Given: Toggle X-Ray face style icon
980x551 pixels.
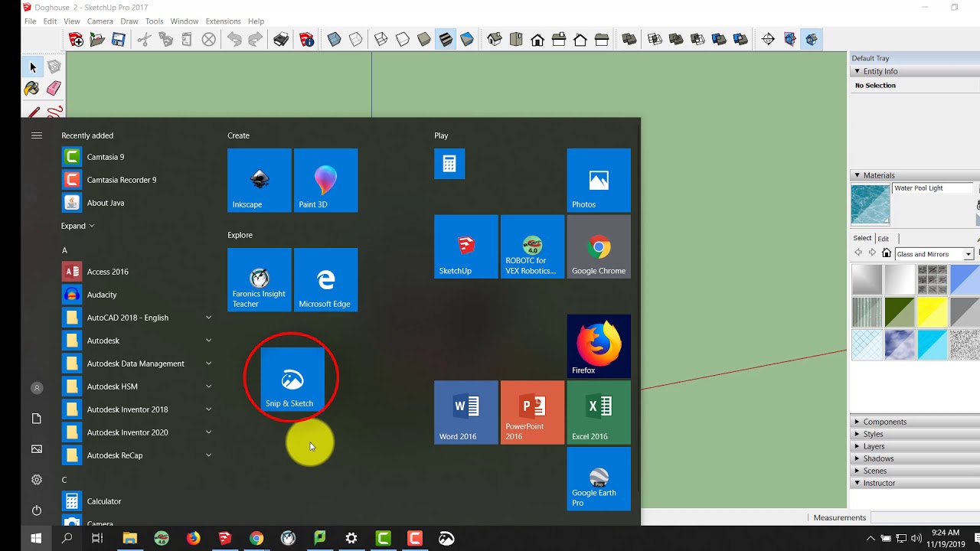Looking at the screenshot, I should point(335,40).
